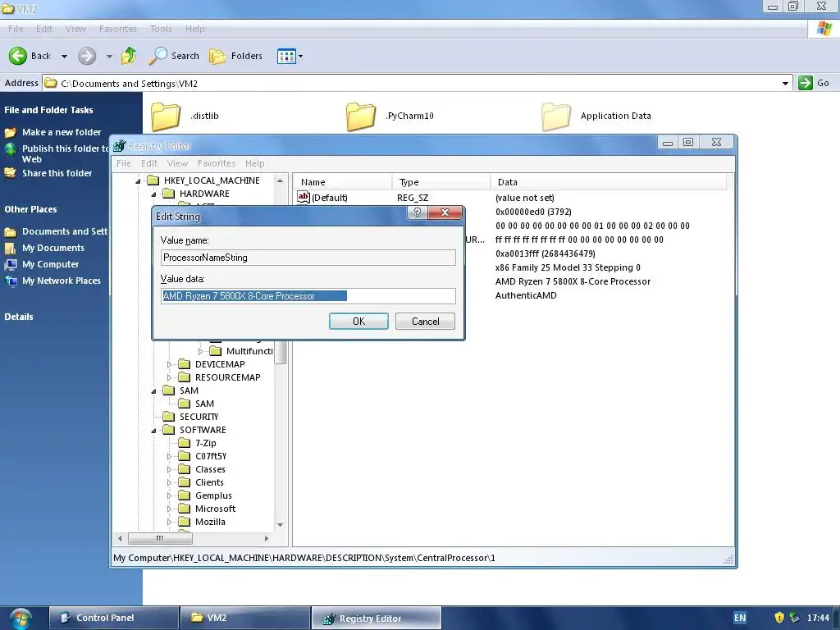This screenshot has width=840, height=630.
Task: Click the EN language indicator in tray
Action: [x=740, y=618]
